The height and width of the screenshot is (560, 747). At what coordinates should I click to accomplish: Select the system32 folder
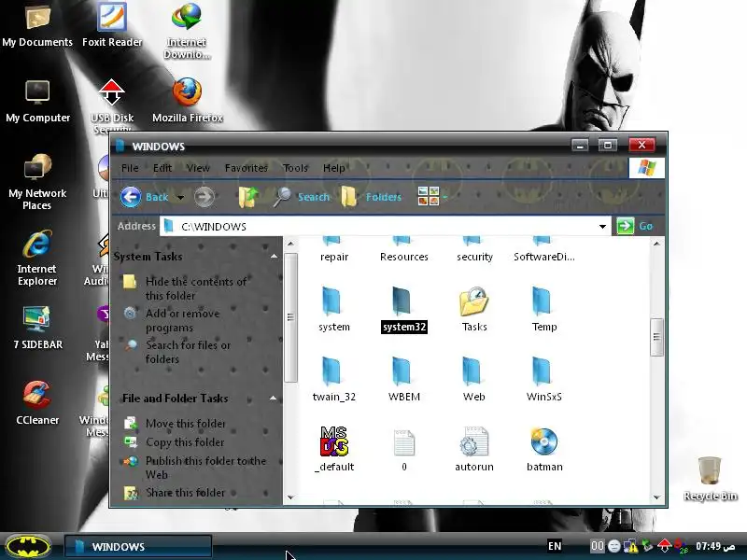[x=404, y=309]
